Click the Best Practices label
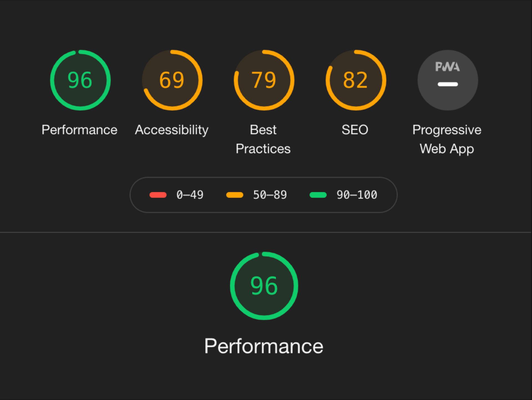 coord(263,139)
